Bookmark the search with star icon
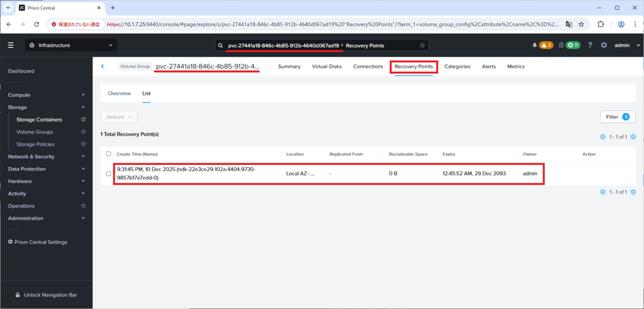Image resolution: width=644 pixels, height=309 pixels. (422, 45)
